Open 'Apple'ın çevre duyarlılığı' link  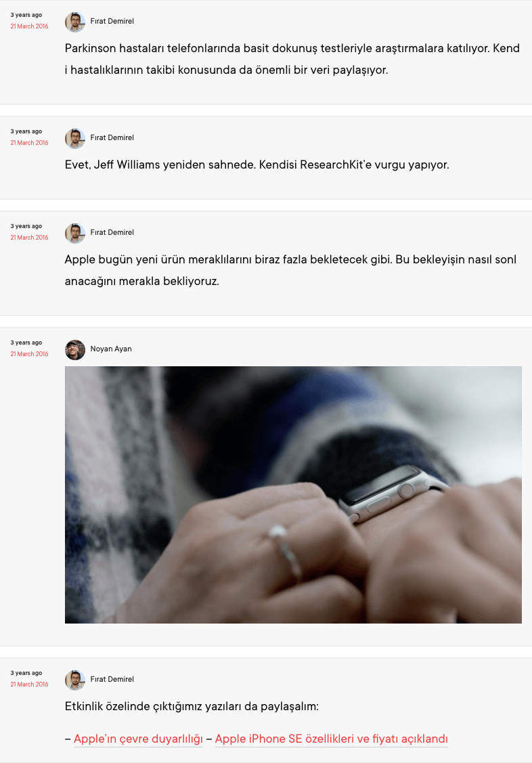click(x=138, y=739)
